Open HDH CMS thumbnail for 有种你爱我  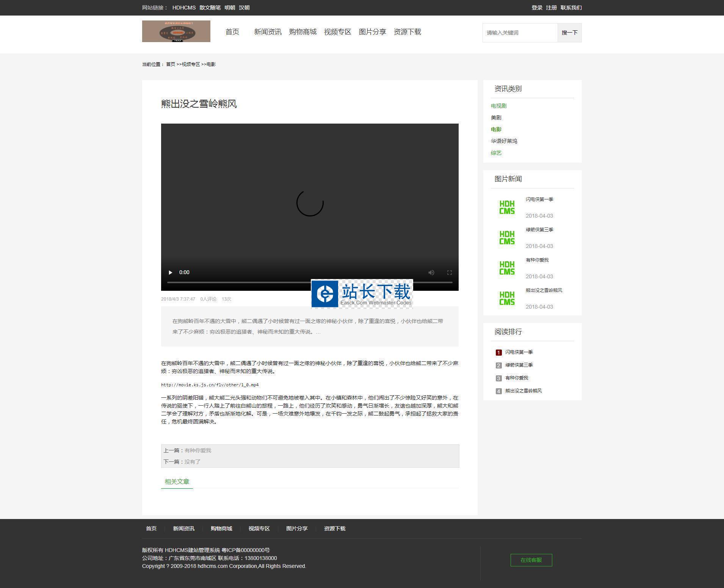(507, 268)
